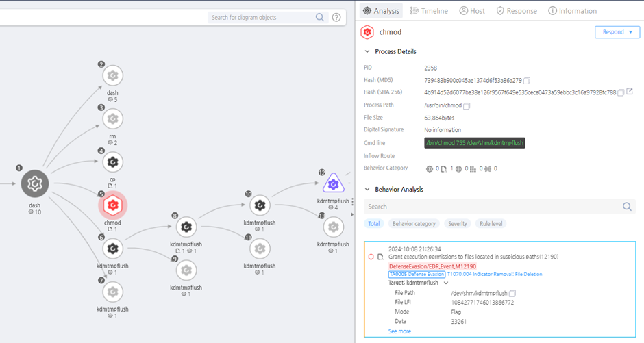
Task: Switch to the Timeline tab
Action: pyautogui.click(x=428, y=11)
